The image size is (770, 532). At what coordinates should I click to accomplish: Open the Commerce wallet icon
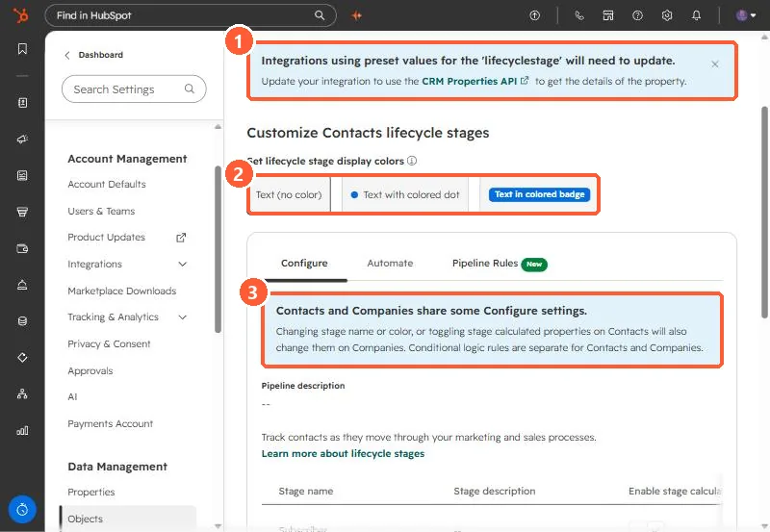click(22, 248)
